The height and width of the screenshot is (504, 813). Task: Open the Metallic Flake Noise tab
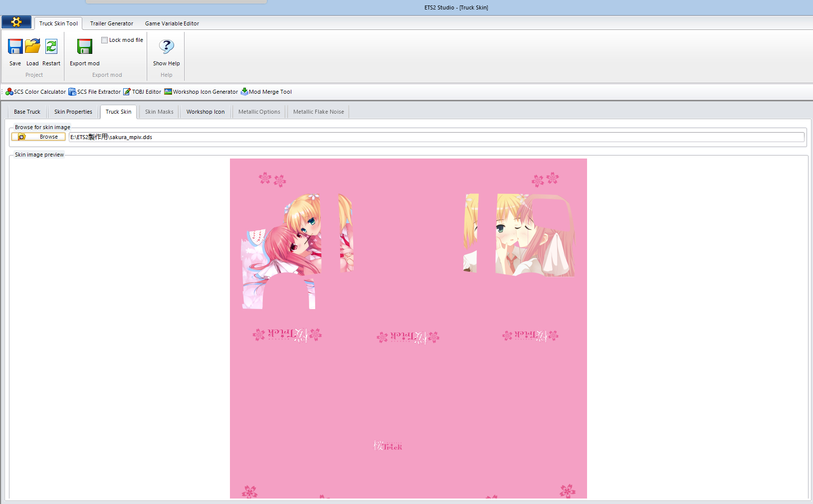319,112
